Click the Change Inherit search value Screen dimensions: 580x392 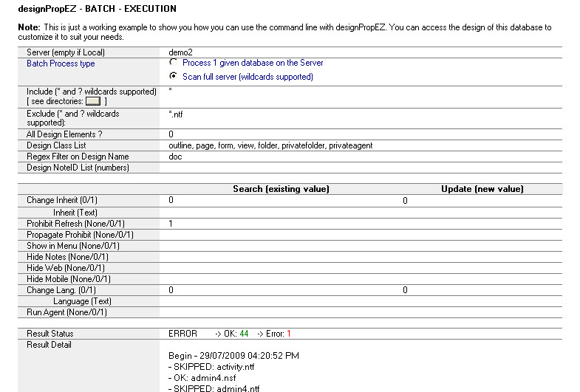click(x=171, y=200)
